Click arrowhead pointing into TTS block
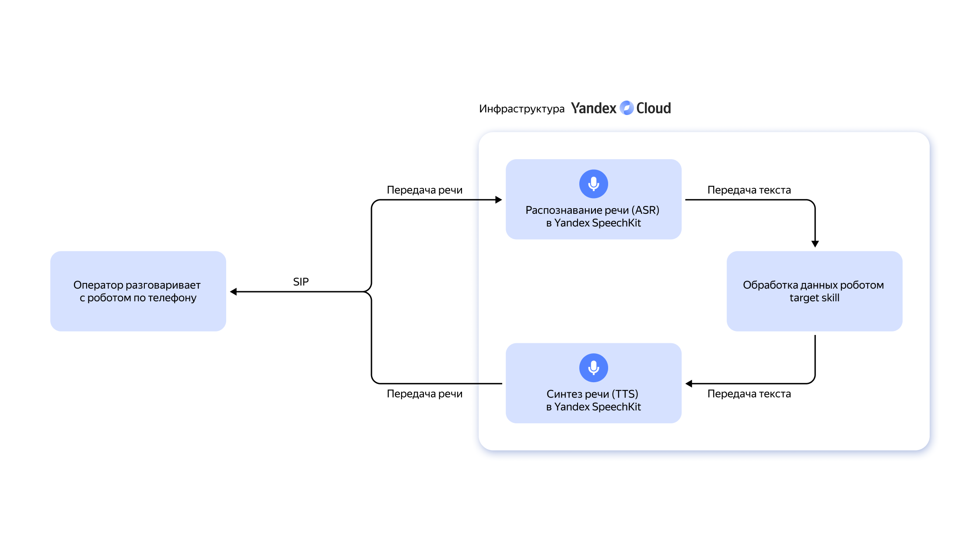The width and height of the screenshot is (980, 551). click(689, 384)
